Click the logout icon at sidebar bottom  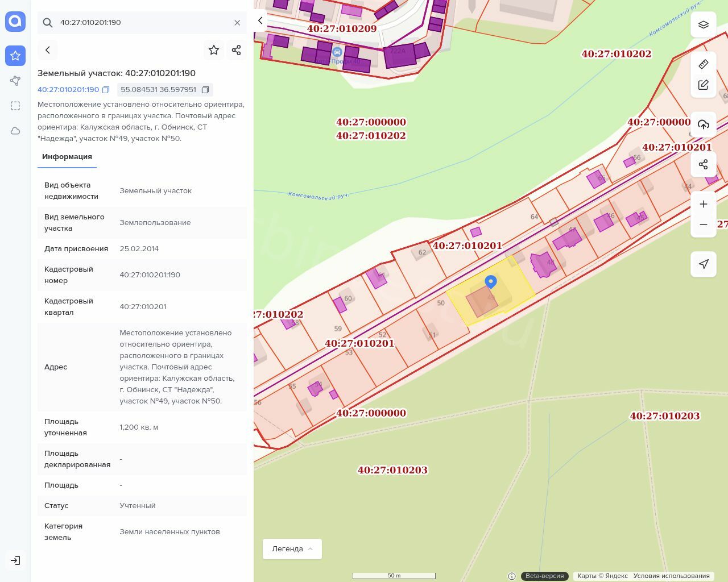[15, 560]
